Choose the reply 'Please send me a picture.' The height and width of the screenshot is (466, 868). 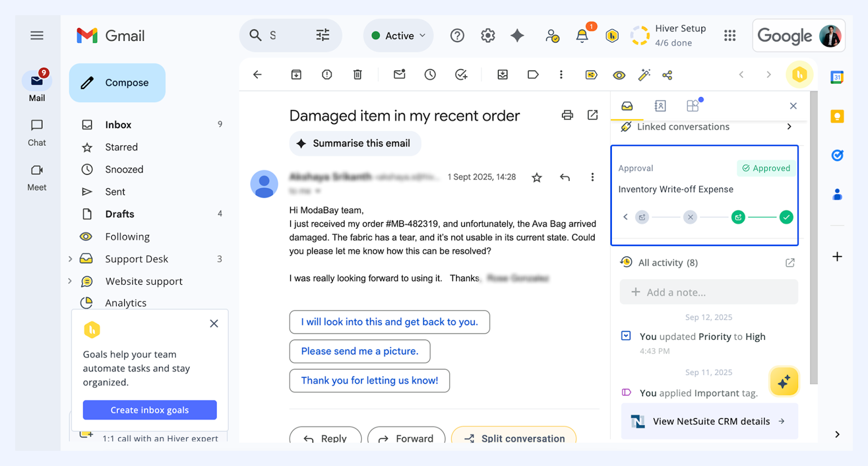[360, 352]
